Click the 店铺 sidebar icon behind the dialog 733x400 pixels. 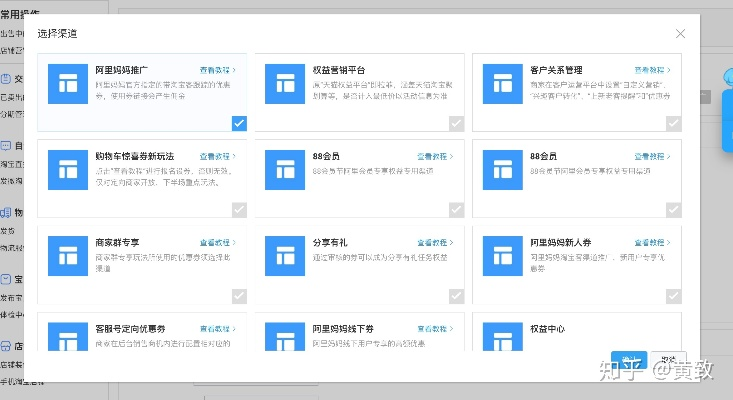[x=6, y=346]
